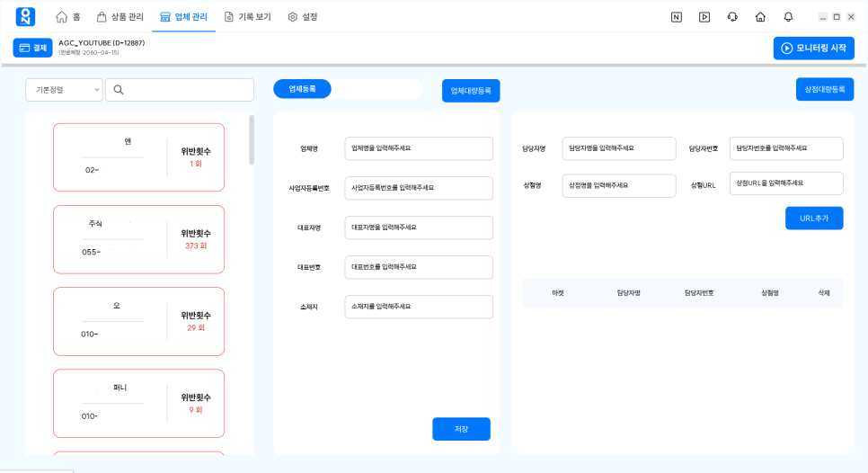Focus the 대표자명 input field
The width and height of the screenshot is (868, 473).
click(419, 228)
